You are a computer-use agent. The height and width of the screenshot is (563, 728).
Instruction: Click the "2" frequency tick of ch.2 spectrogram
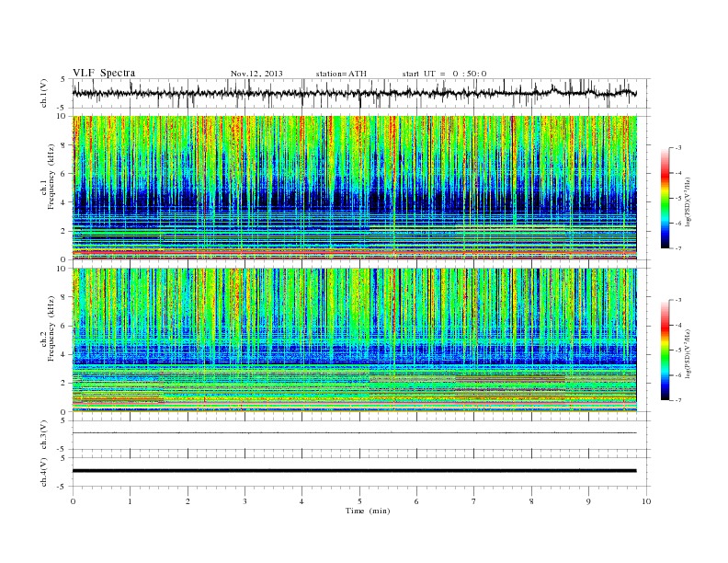[x=64, y=384]
